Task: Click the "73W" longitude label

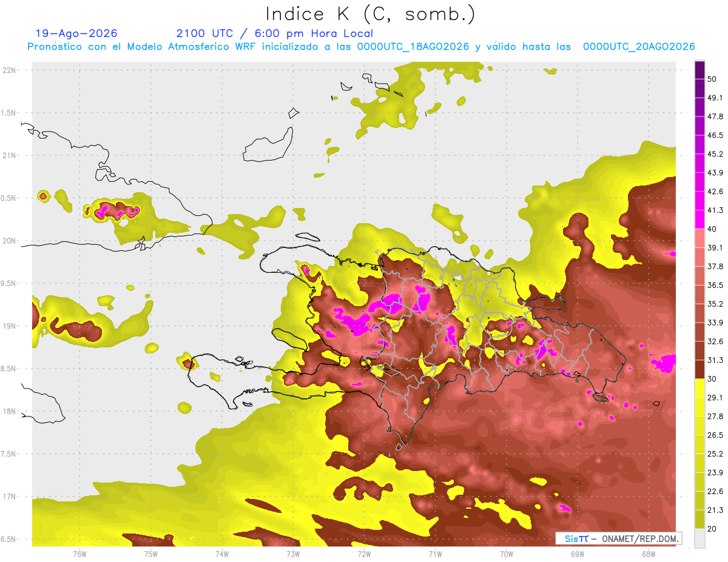Action: point(293,554)
